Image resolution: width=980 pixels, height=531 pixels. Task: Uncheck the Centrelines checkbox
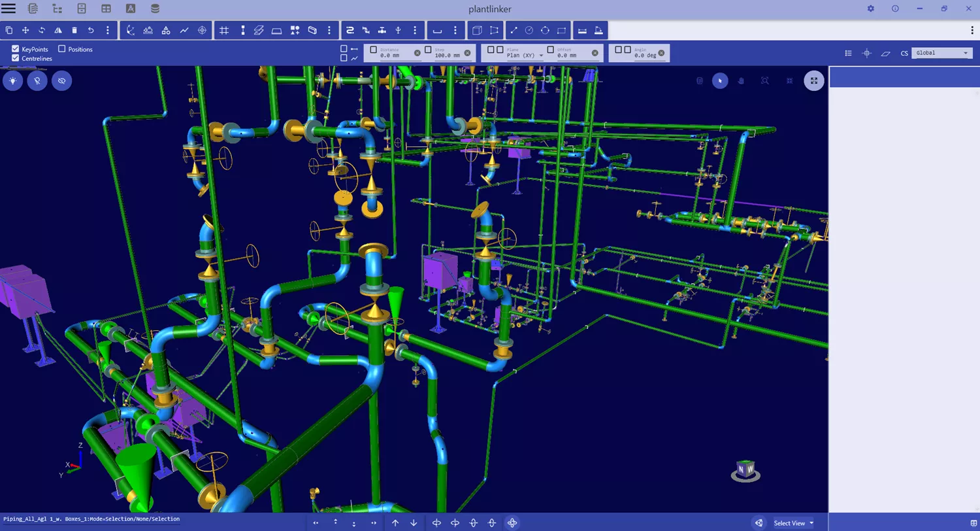tap(16, 58)
